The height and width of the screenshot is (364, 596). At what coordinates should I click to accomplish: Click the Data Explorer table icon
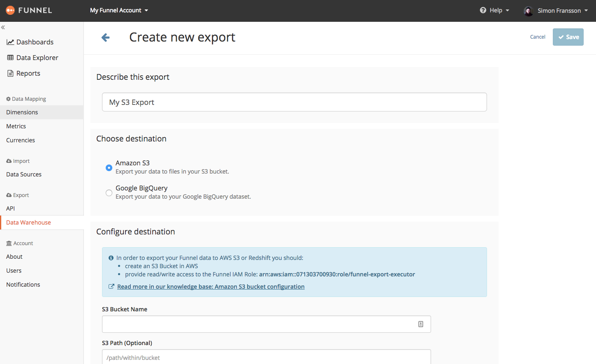point(10,58)
